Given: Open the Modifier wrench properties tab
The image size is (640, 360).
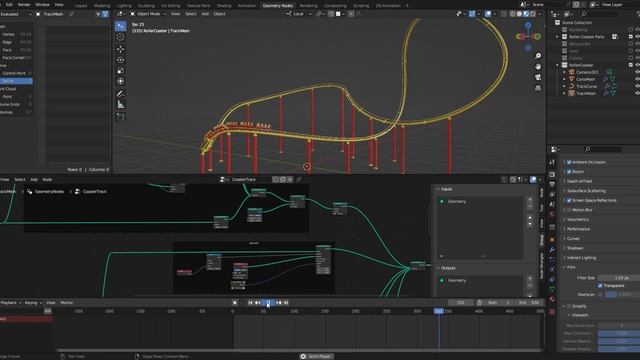Looking at the screenshot, I should (552, 249).
